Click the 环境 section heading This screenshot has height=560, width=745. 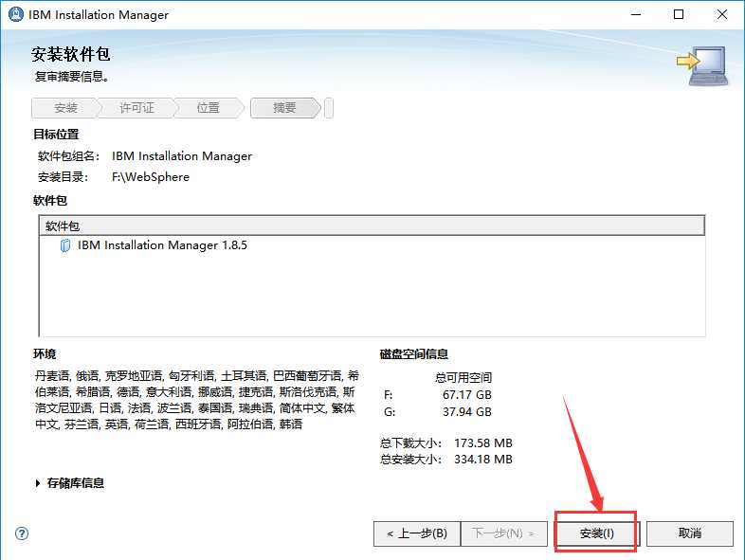(45, 354)
